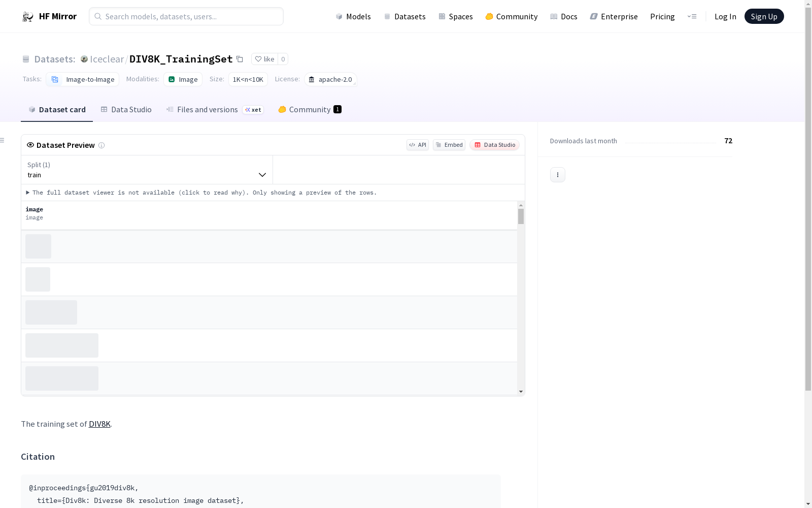Click the Image modality tag

(183, 79)
